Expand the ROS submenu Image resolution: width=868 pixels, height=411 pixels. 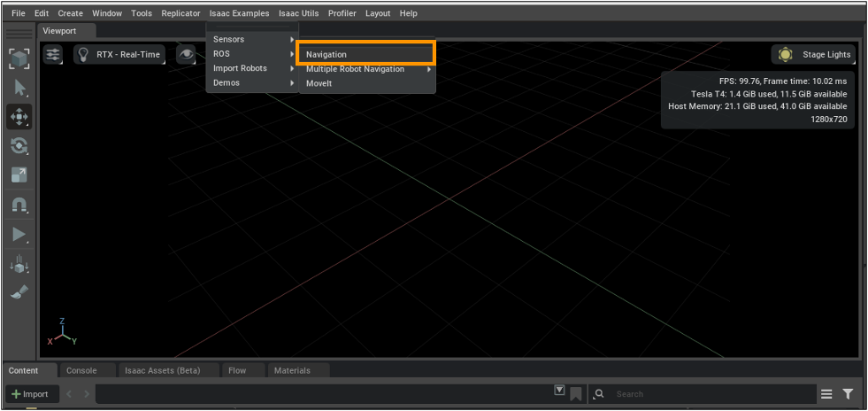tap(252, 54)
